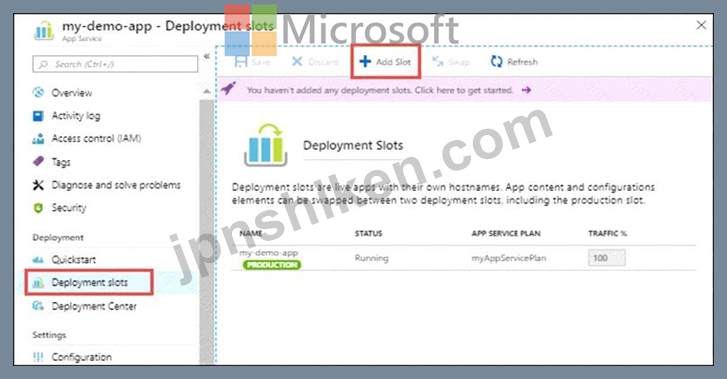Click the Diagnose and solve problems wrench icon

pyautogui.click(x=38, y=185)
